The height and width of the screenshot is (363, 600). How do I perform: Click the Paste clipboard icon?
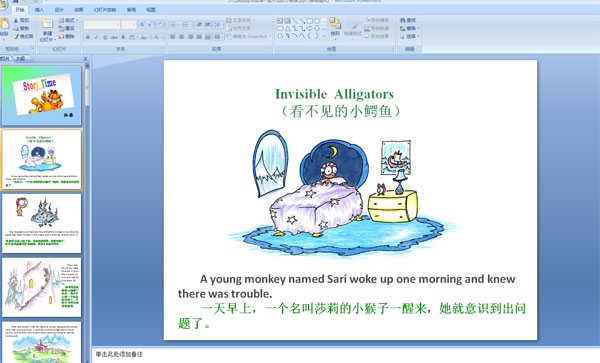(4, 24)
